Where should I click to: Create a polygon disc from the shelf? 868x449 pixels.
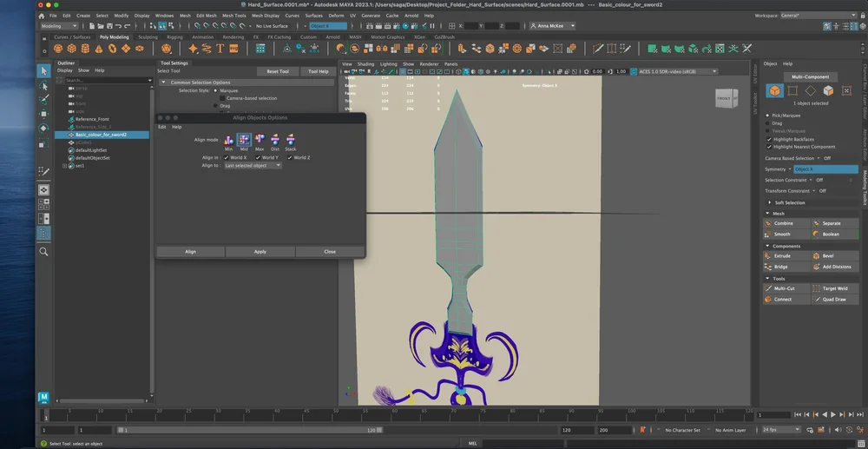pyautogui.click(x=140, y=49)
